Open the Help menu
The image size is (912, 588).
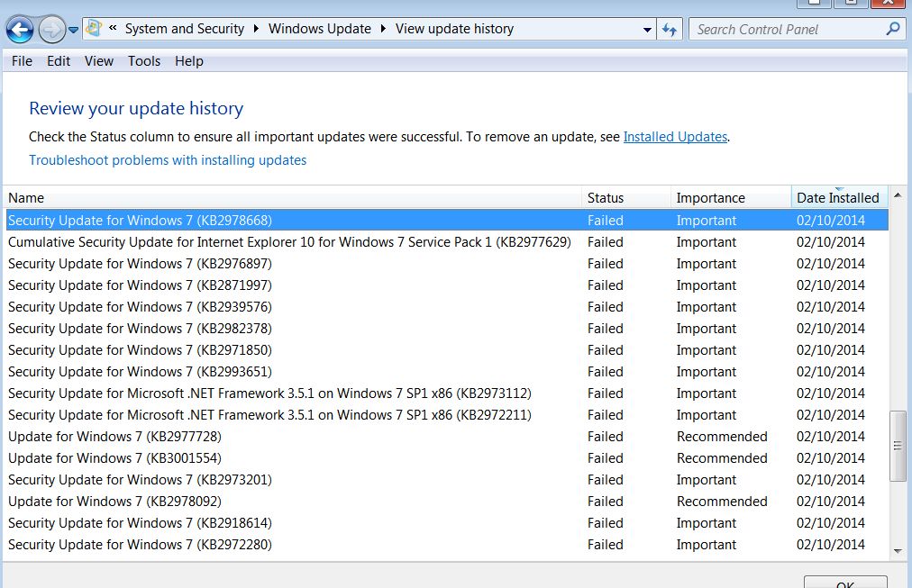(x=189, y=61)
